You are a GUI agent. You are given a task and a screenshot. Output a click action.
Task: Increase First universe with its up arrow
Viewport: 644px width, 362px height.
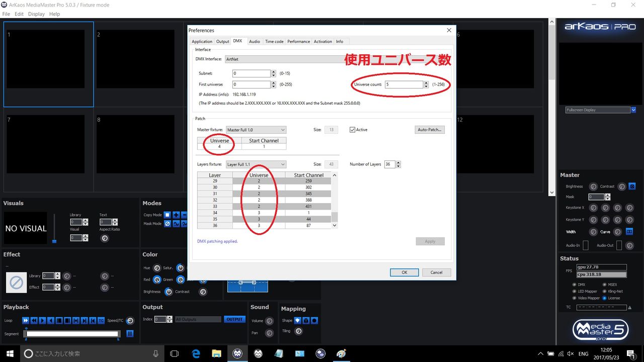click(273, 82)
